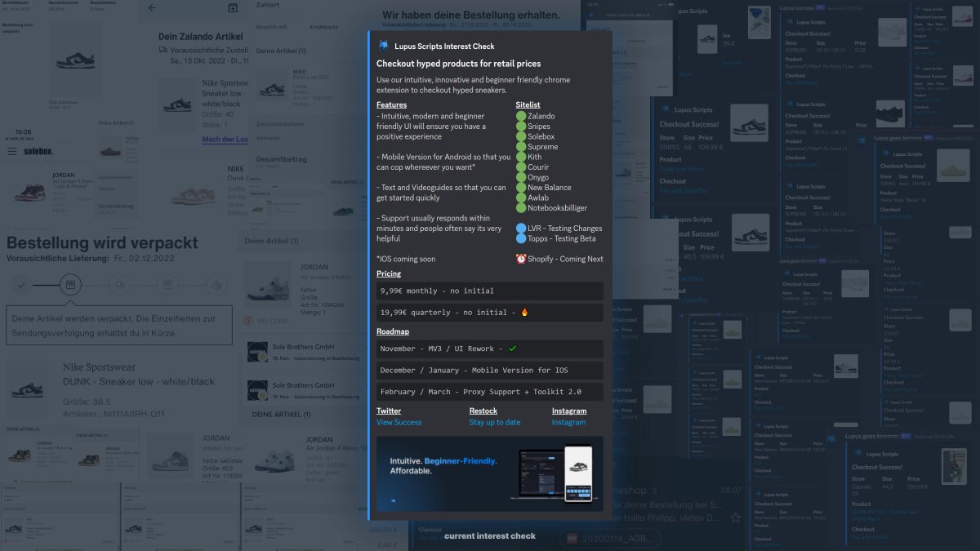Click the Checkout hyped products for retail prices title
Image resolution: width=980 pixels, height=551 pixels.
point(458,63)
